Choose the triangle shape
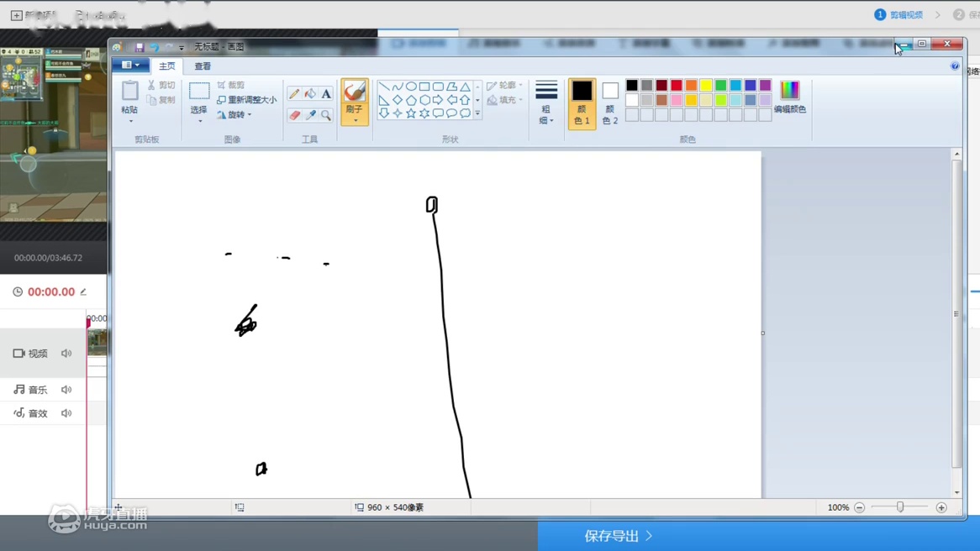 [465, 87]
